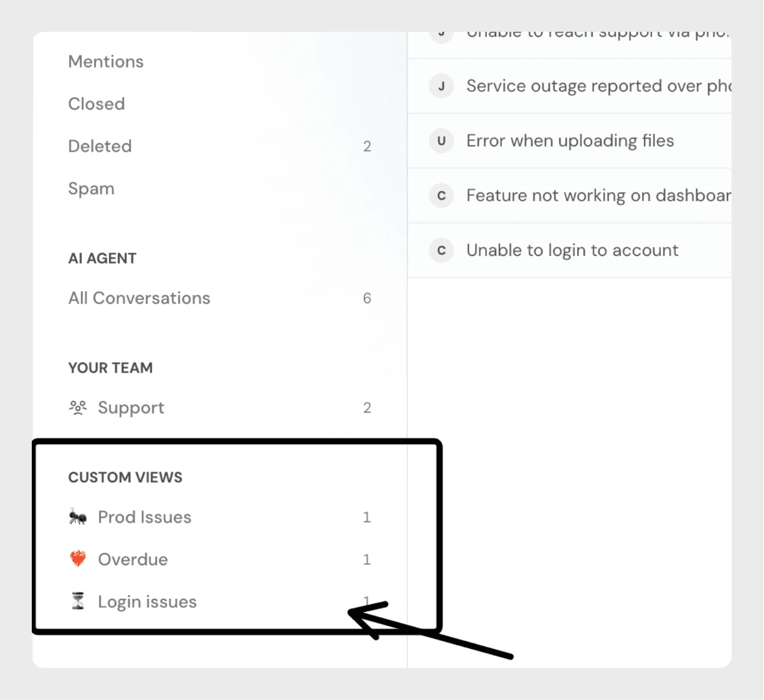
Task: Click the ant icon beside Prod Issues
Action: (x=78, y=517)
